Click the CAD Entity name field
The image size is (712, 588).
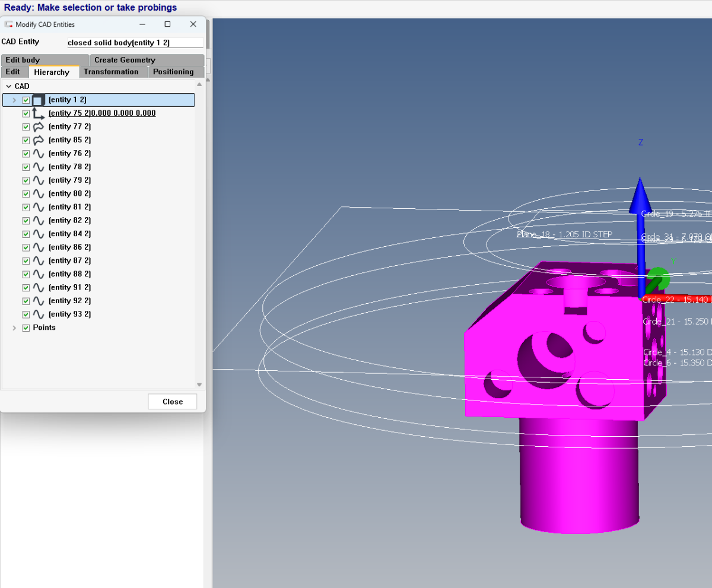135,43
